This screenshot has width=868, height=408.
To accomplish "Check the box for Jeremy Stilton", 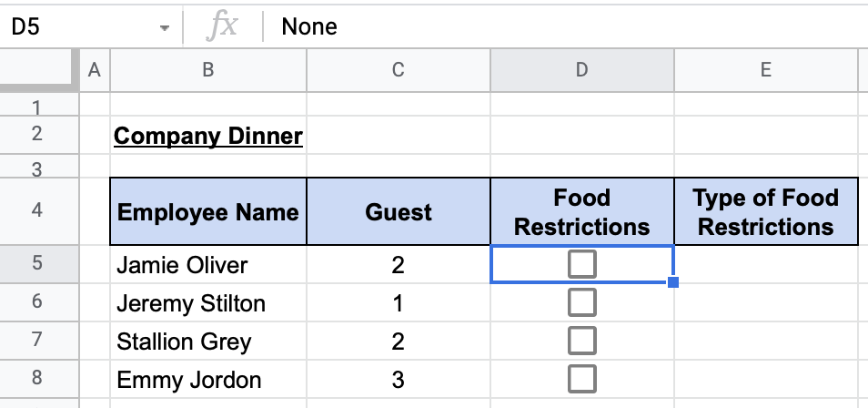I will pos(581,302).
